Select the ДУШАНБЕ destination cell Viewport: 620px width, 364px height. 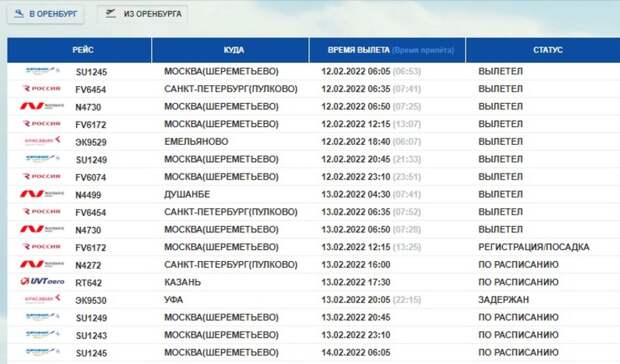coord(187,194)
